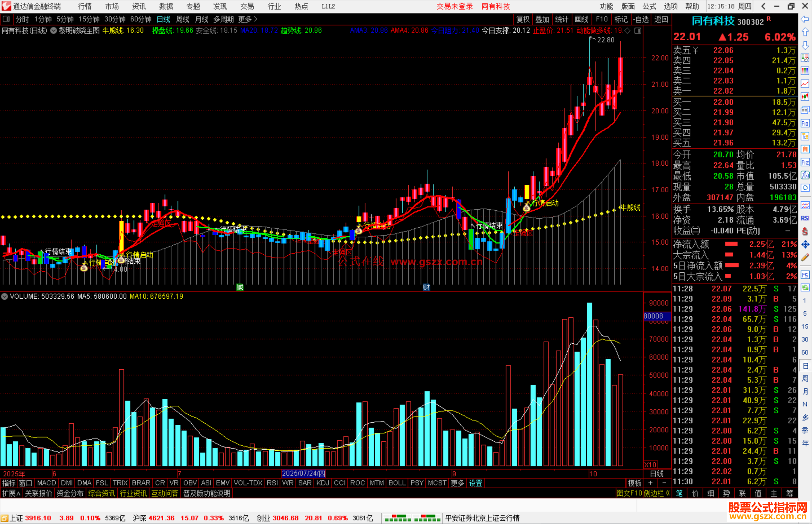Screen dimensions: 812x524
Task: Open the 行情 menu
Action: click(85, 6)
